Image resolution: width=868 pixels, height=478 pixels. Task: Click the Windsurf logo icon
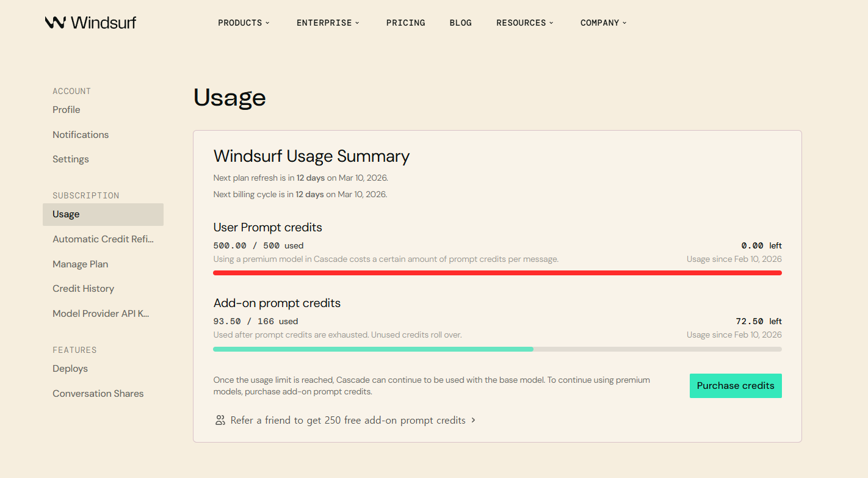click(x=55, y=23)
